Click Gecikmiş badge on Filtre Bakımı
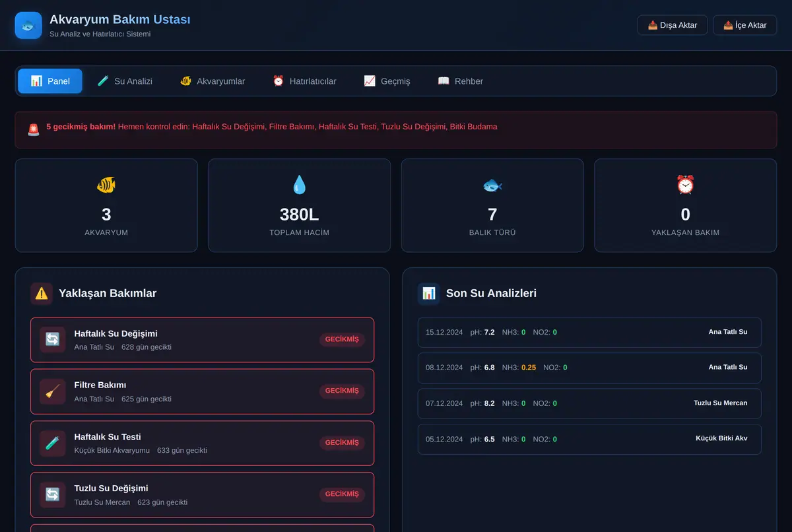This screenshot has height=532, width=792. pyautogui.click(x=342, y=391)
